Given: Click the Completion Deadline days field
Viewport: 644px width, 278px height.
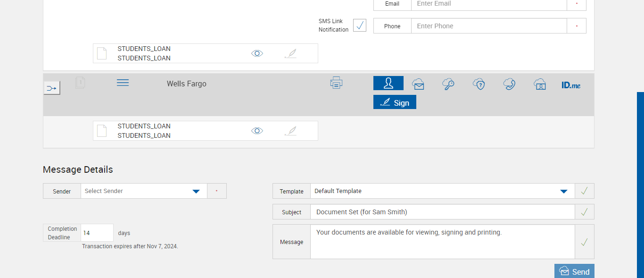Looking at the screenshot, I should click(x=97, y=233).
